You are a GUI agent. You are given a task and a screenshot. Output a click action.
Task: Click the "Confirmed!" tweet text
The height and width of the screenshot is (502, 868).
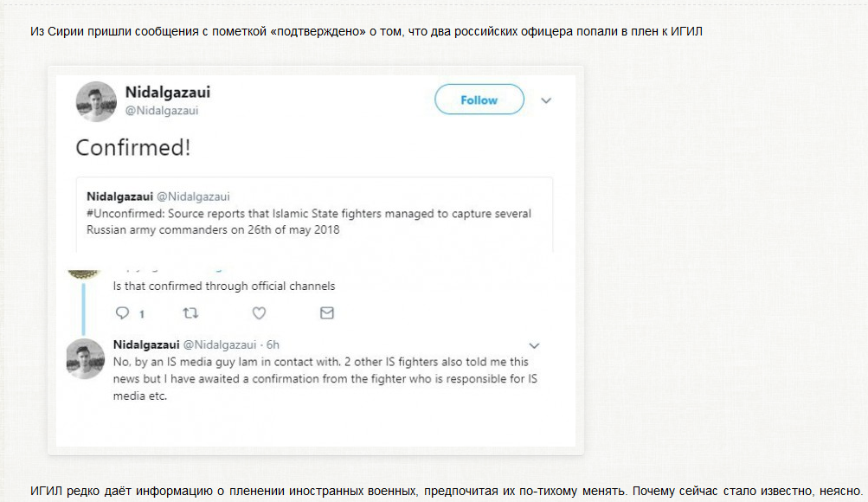[x=132, y=147]
